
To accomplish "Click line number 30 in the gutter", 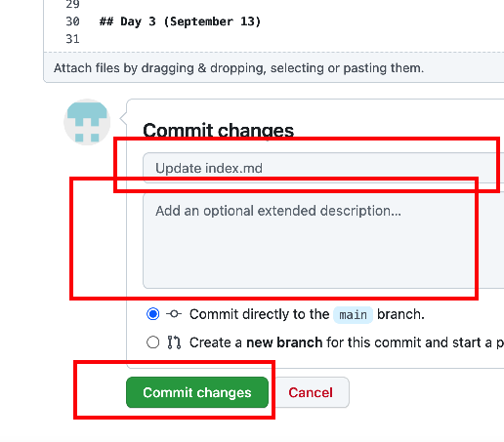I will click(72, 21).
